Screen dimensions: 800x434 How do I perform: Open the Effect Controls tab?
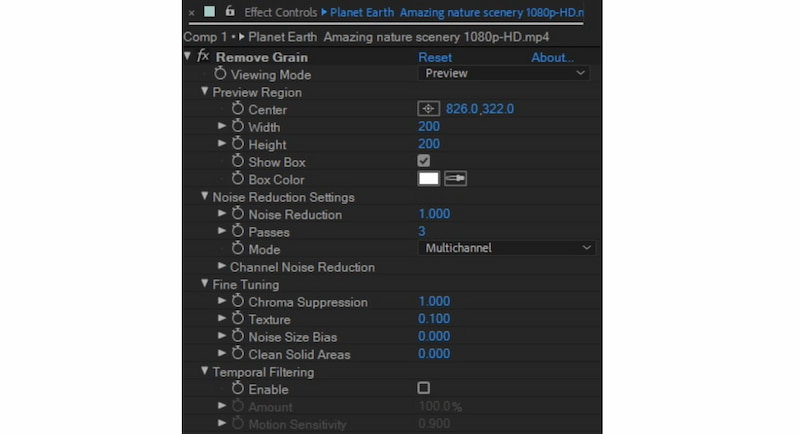[281, 12]
